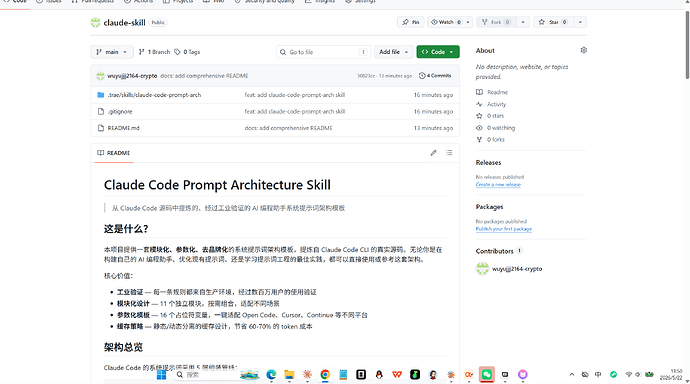Open the .trae/skills/claude-code-prompt-arch folder
The image size is (690, 384).
pos(154,95)
